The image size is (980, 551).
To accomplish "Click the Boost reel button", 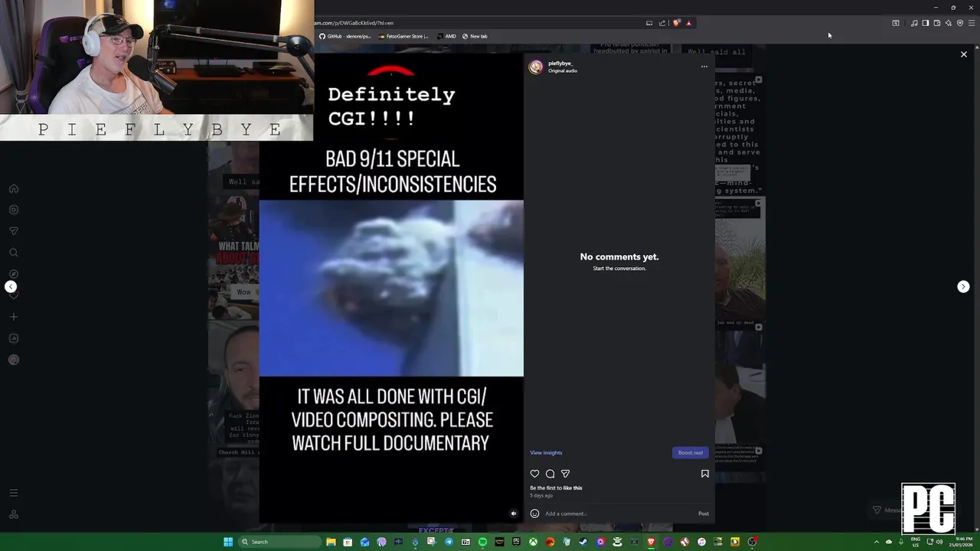I will click(690, 452).
